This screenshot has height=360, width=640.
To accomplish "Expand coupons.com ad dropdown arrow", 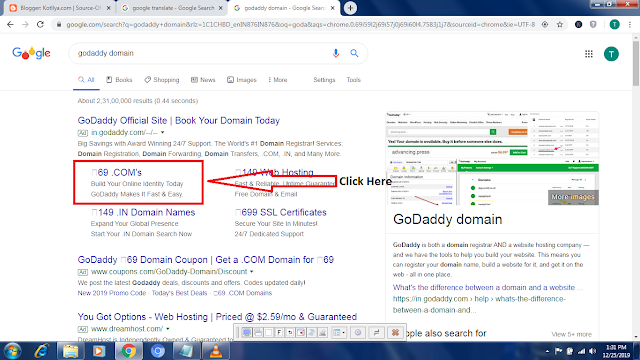I will [252, 272].
